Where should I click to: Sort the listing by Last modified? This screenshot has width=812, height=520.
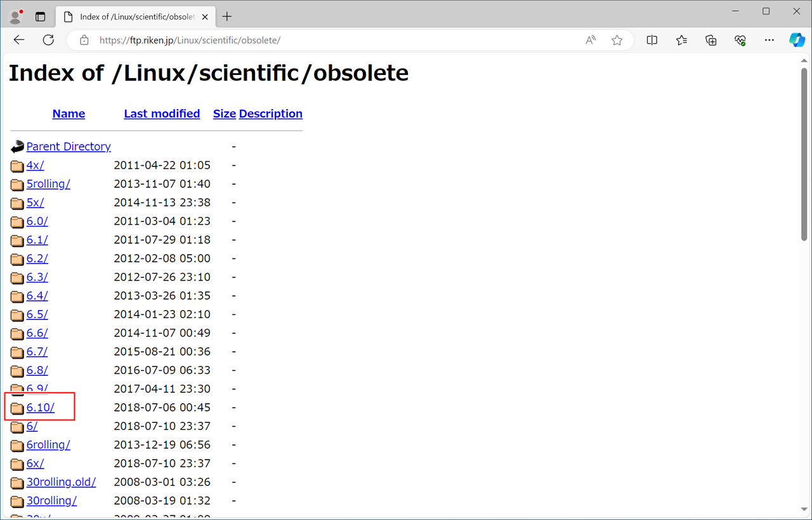[162, 114]
